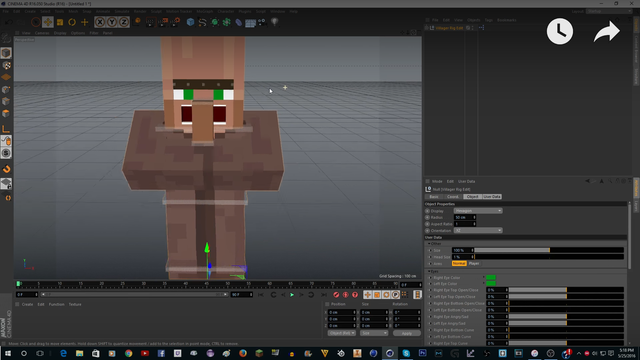Viewport: 640px width, 360px height.
Task: Click the Apply button in coordinates
Action: (x=407, y=333)
